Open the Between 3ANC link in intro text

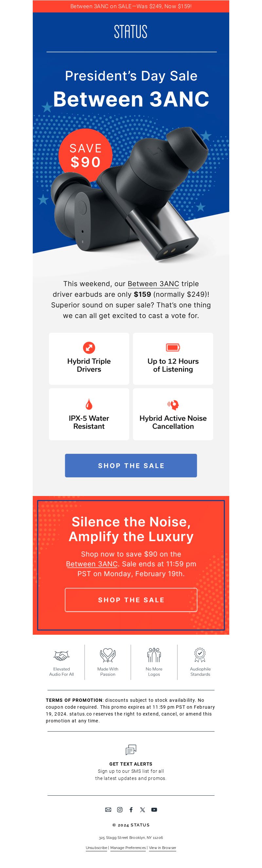coord(153,284)
